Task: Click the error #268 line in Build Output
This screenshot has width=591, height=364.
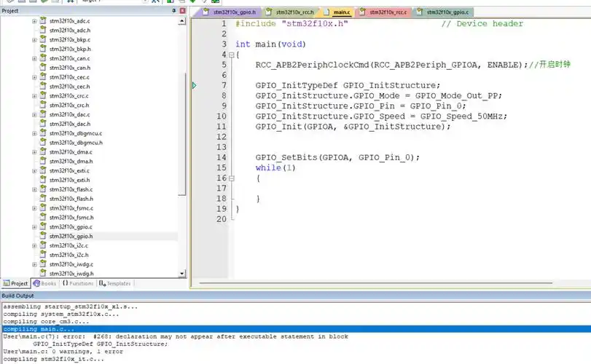Action: coord(176,336)
